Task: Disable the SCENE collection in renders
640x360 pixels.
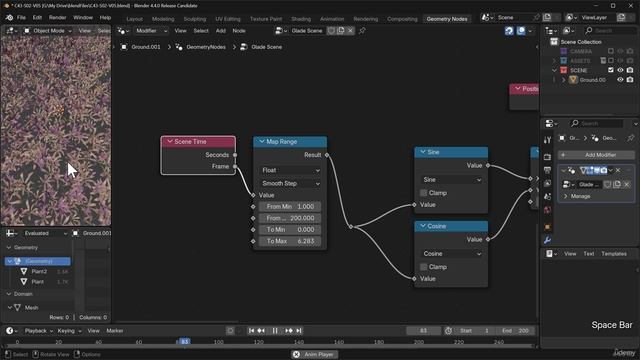Action: [630, 70]
